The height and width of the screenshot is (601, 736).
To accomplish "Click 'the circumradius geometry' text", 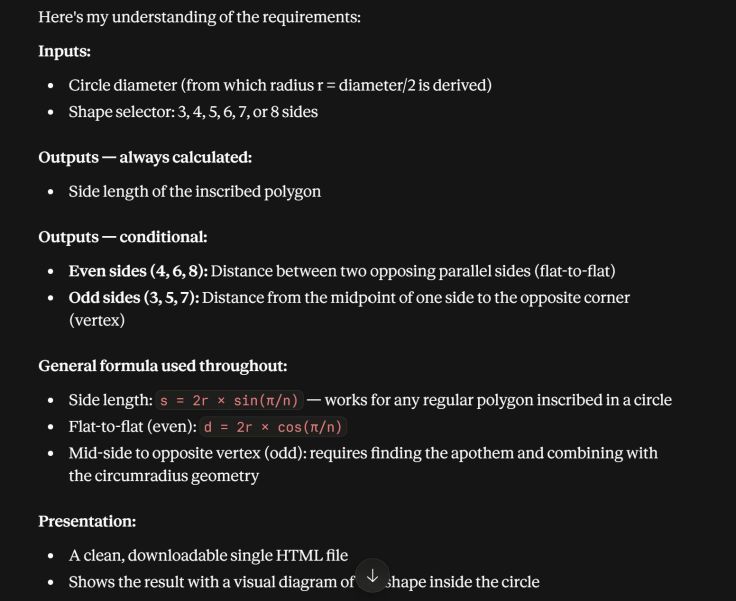I will (x=164, y=476).
